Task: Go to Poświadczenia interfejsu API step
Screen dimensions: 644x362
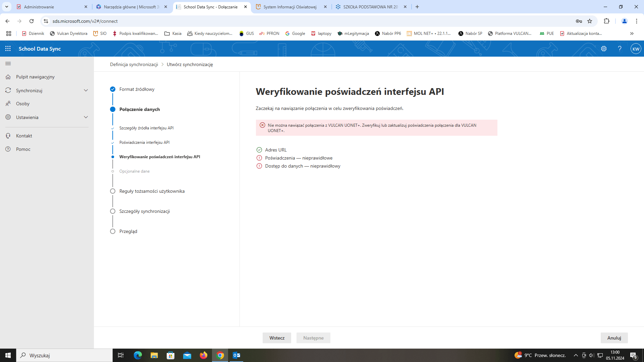Action: [x=144, y=142]
